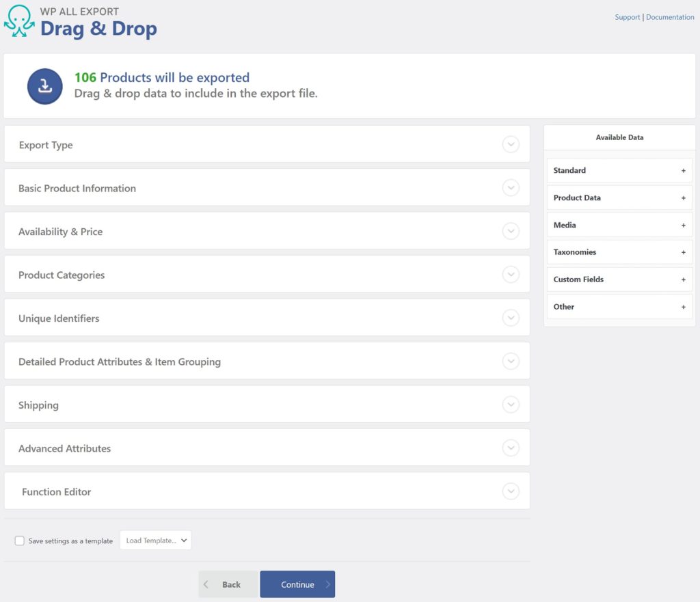
Task: Click the plus icon next to Media
Action: (683, 225)
